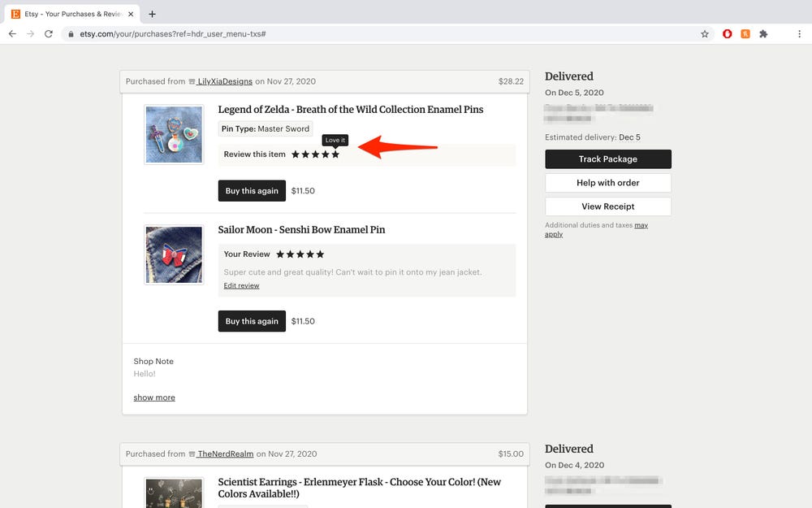The image size is (812, 508).
Task: Click the $28.22 order total
Action: (511, 81)
